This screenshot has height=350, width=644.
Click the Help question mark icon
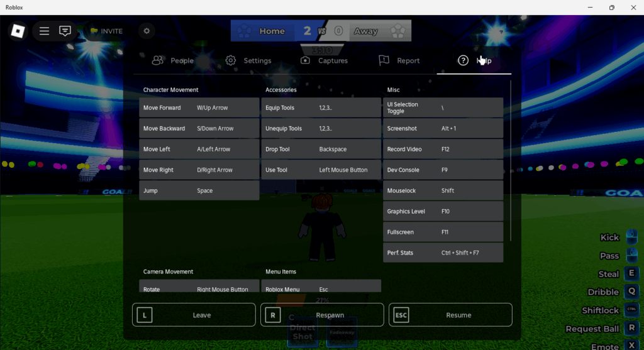pos(463,60)
